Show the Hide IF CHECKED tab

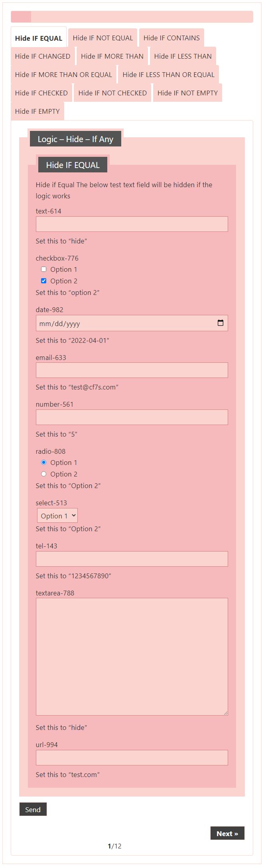[41, 93]
